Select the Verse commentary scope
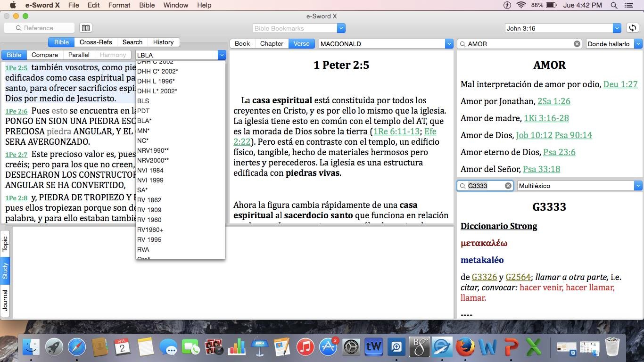Screen dimensions: 644x362 point(302,43)
